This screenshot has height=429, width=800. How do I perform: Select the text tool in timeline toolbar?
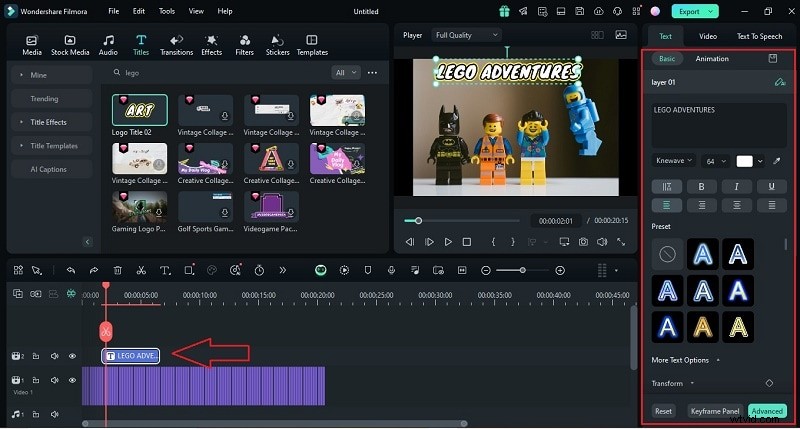tap(165, 270)
